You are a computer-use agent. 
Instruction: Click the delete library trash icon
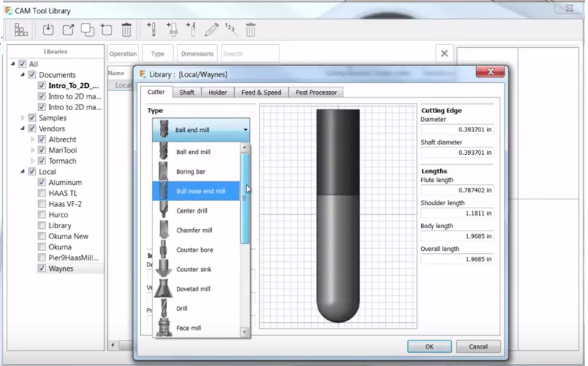pyautogui.click(x=126, y=30)
